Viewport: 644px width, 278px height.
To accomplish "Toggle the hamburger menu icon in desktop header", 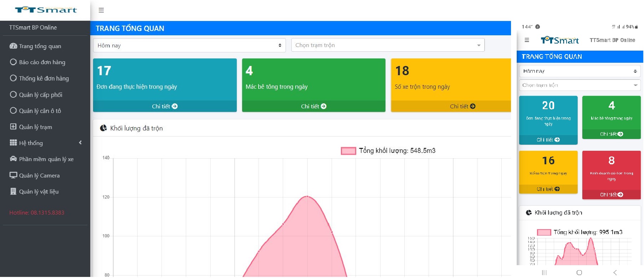I will point(101,10).
